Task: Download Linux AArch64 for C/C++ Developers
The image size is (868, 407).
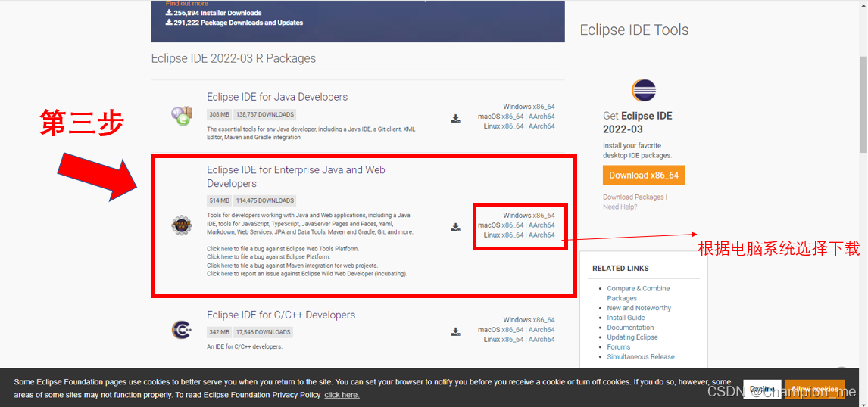Action: coord(542,340)
